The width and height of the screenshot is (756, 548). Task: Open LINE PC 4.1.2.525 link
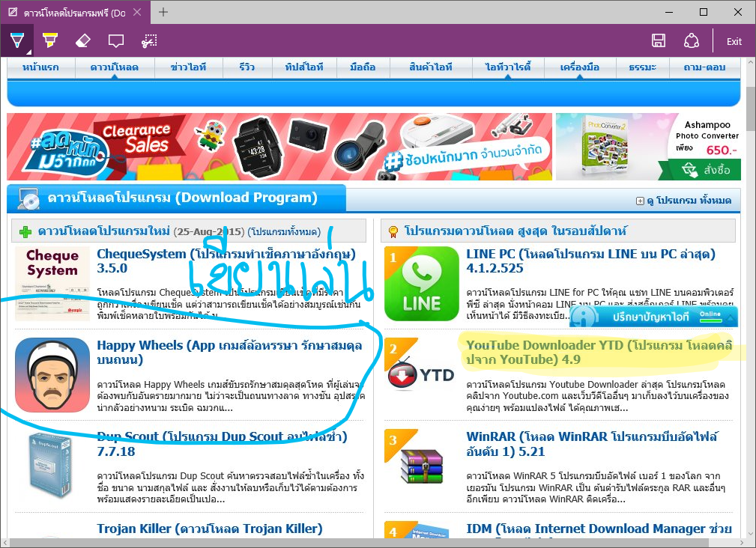click(590, 261)
